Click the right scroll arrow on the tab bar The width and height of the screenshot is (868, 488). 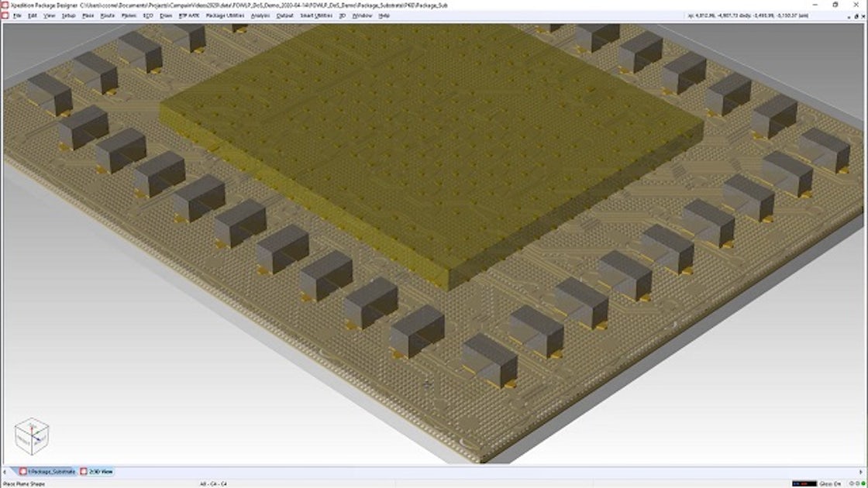[x=862, y=472]
